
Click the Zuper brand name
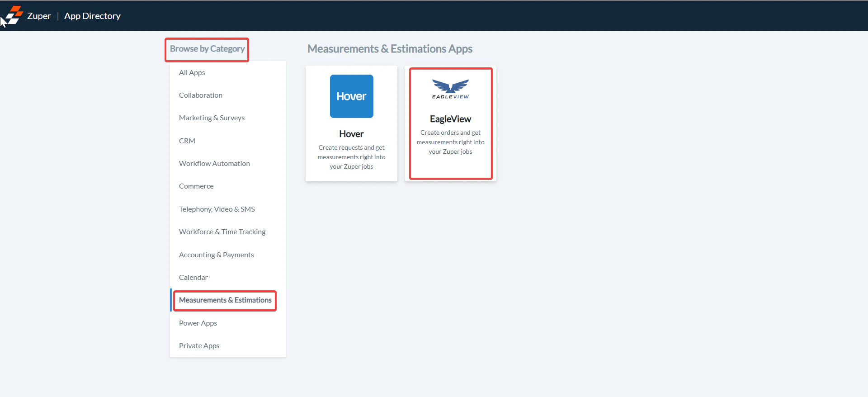click(x=39, y=16)
